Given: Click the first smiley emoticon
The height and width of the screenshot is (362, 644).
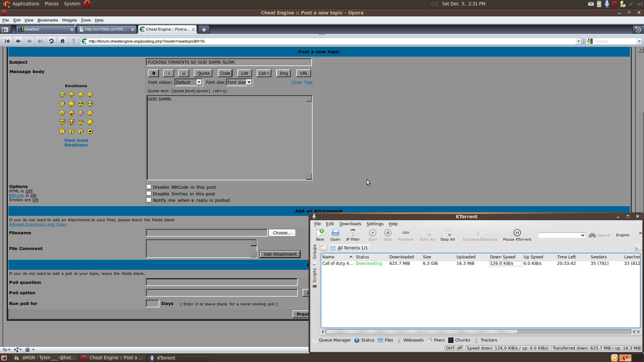Looking at the screenshot, I should click(62, 95).
